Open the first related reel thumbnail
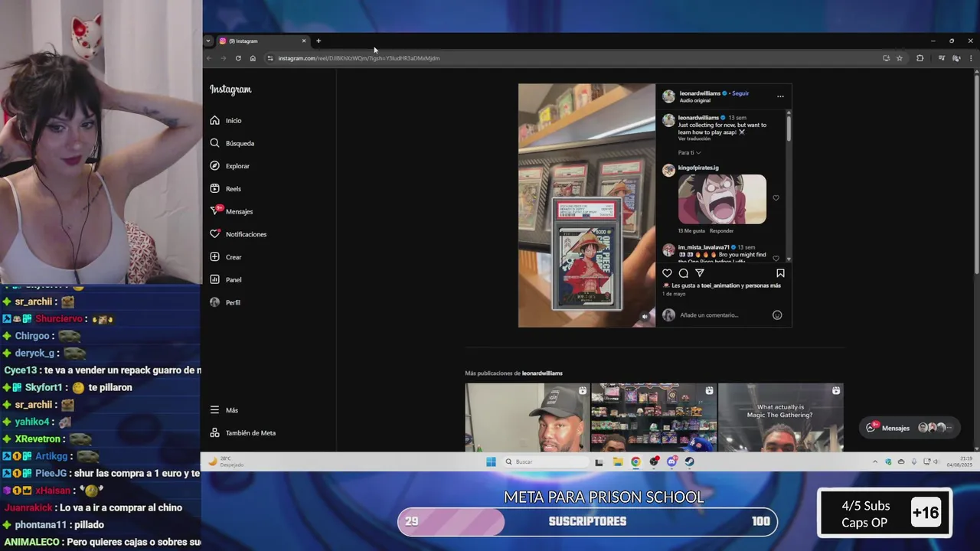Image resolution: width=980 pixels, height=551 pixels. click(x=528, y=417)
